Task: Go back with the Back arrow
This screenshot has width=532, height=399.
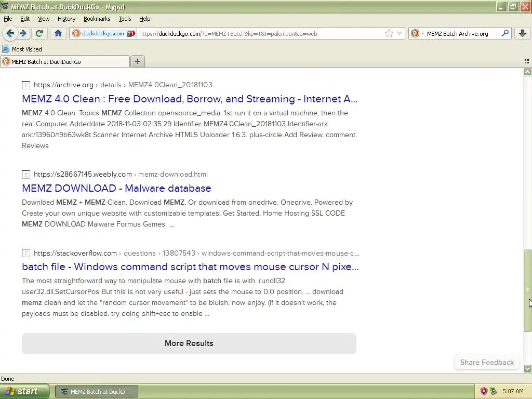Action: (x=10, y=33)
